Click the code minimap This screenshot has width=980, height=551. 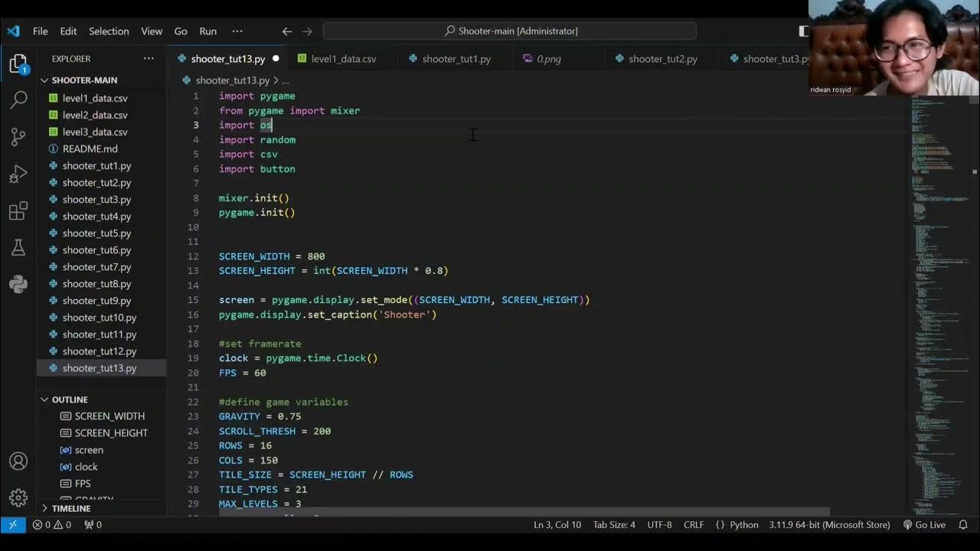point(940,306)
